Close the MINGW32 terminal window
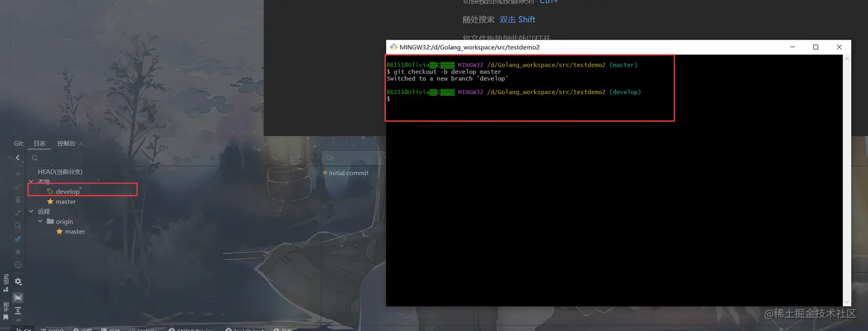Viewport: 868px width, 331px height. coord(839,47)
